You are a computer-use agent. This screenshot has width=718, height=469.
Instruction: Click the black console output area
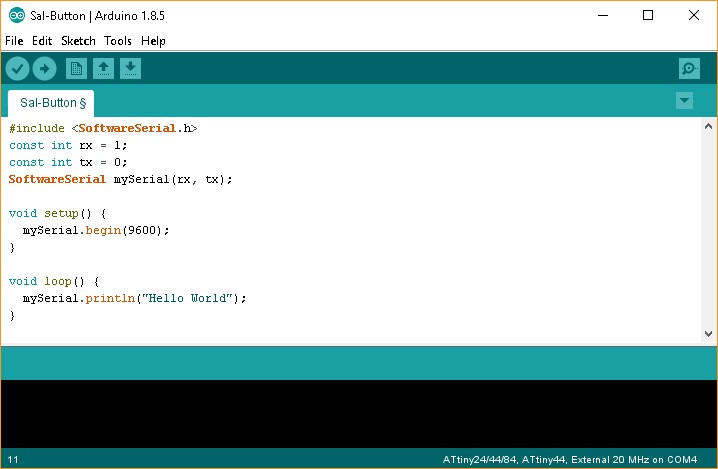click(x=359, y=414)
